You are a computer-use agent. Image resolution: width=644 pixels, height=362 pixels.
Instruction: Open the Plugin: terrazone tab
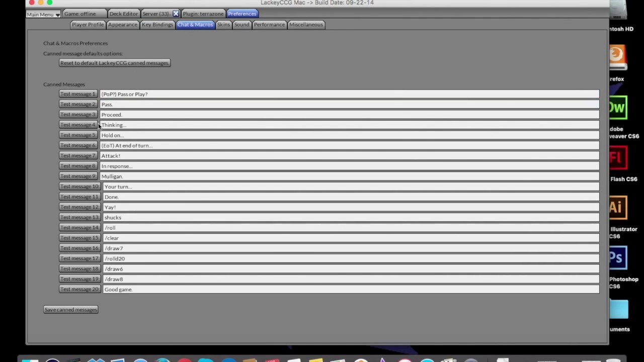[x=203, y=14]
